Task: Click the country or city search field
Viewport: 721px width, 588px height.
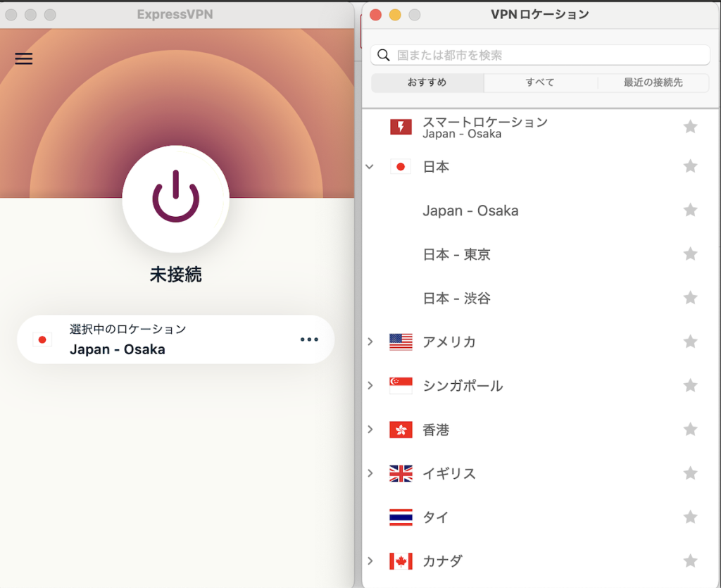Action: click(x=549, y=55)
